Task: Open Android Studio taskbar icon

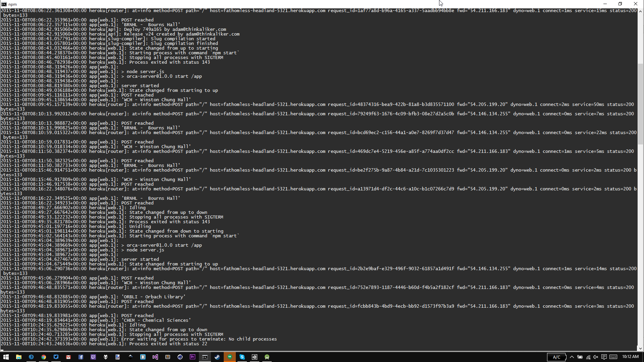Action: [267, 357]
